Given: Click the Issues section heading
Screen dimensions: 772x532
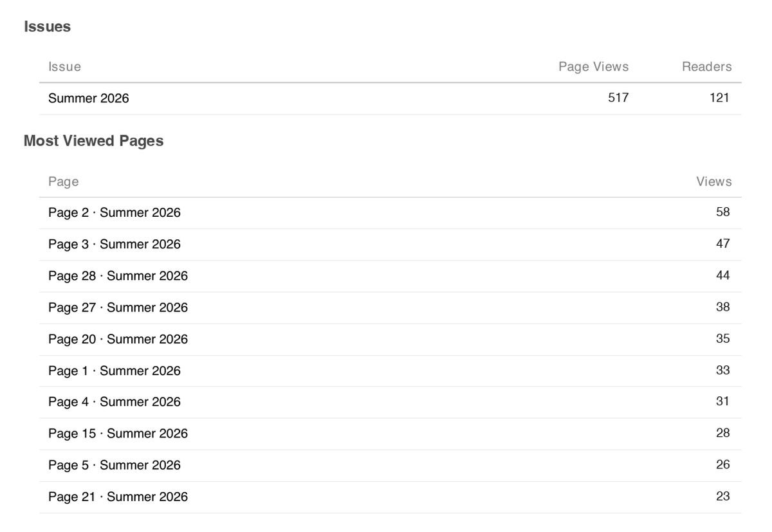Looking at the screenshot, I should 47,27.
